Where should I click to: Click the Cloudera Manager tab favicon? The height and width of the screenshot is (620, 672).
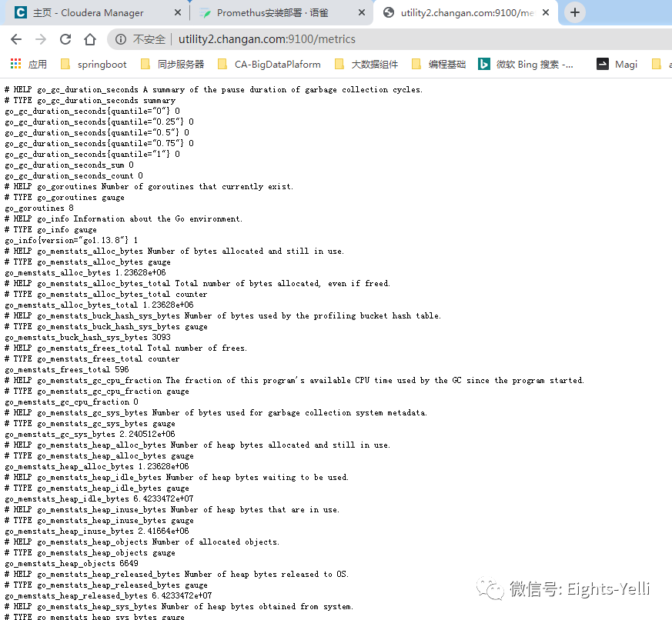[x=20, y=12]
